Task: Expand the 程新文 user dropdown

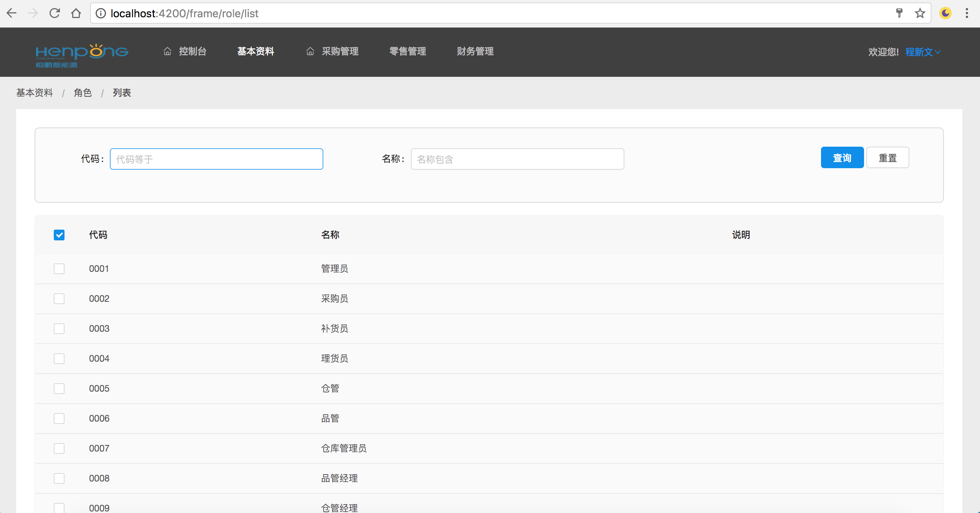Action: pos(922,52)
